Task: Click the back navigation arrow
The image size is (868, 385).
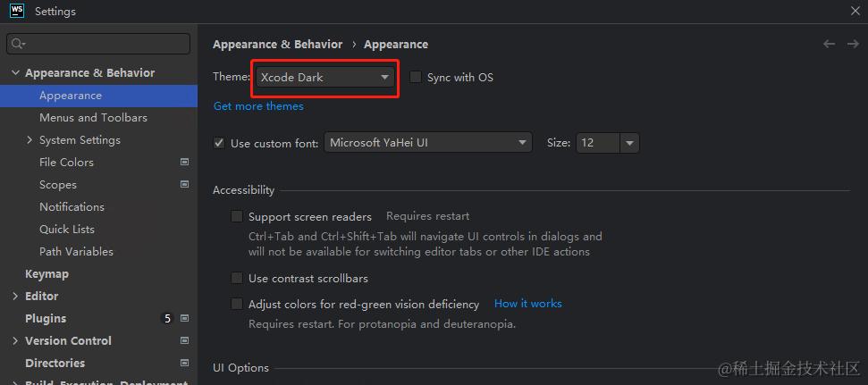Action: point(829,44)
